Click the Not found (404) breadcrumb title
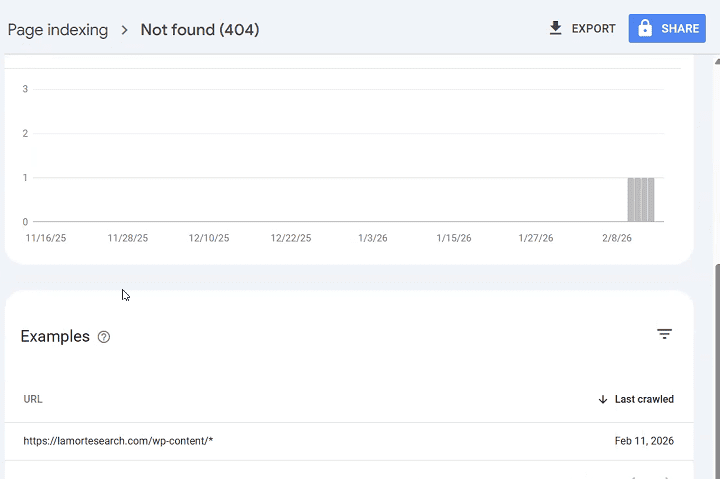Screen dimensions: 720x479 pos(200,30)
